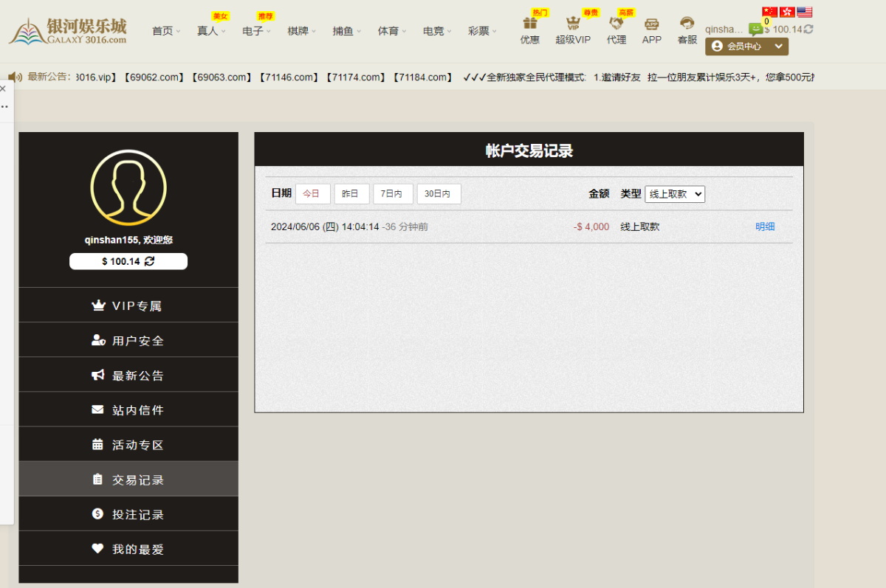The width and height of the screenshot is (886, 588).
Task: Choose the 30日内 date filter
Action: click(439, 194)
